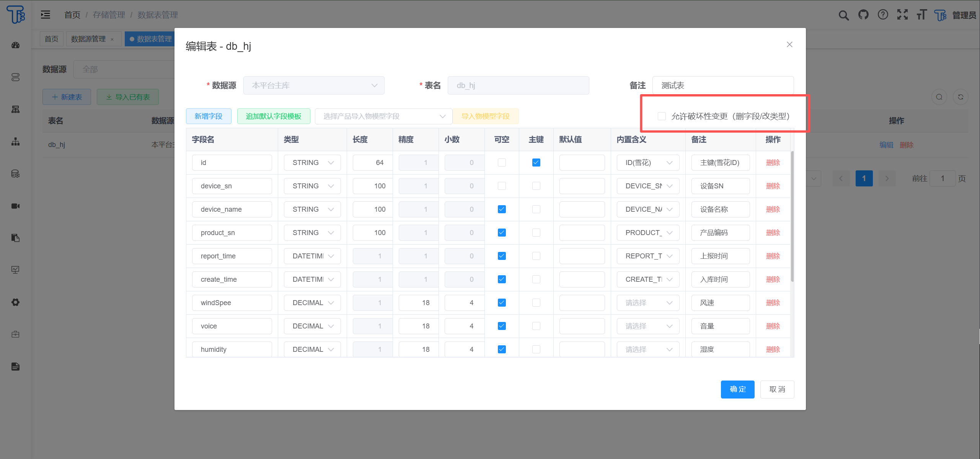Open 内置含义 dropdown for device_sn

[x=648, y=186]
